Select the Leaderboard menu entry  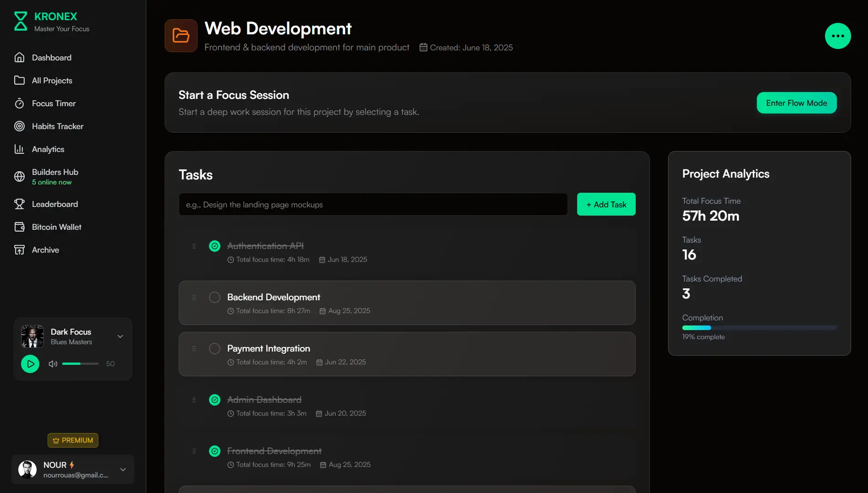(55, 204)
